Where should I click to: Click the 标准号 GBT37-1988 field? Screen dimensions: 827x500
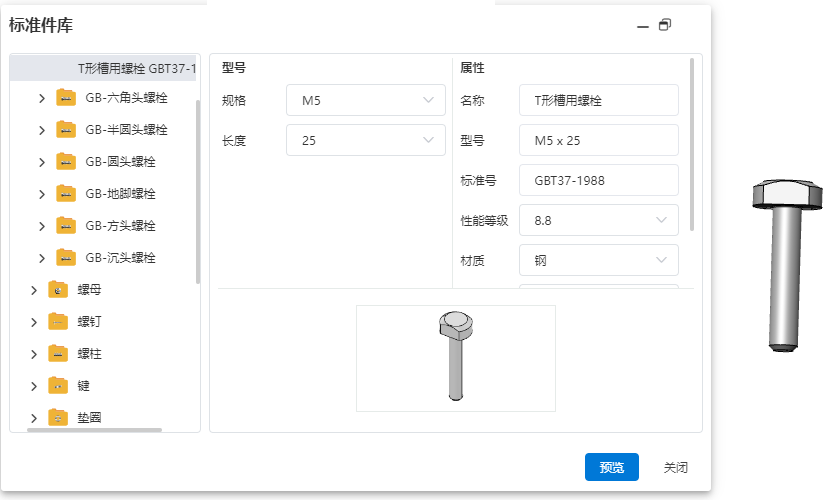pos(599,180)
